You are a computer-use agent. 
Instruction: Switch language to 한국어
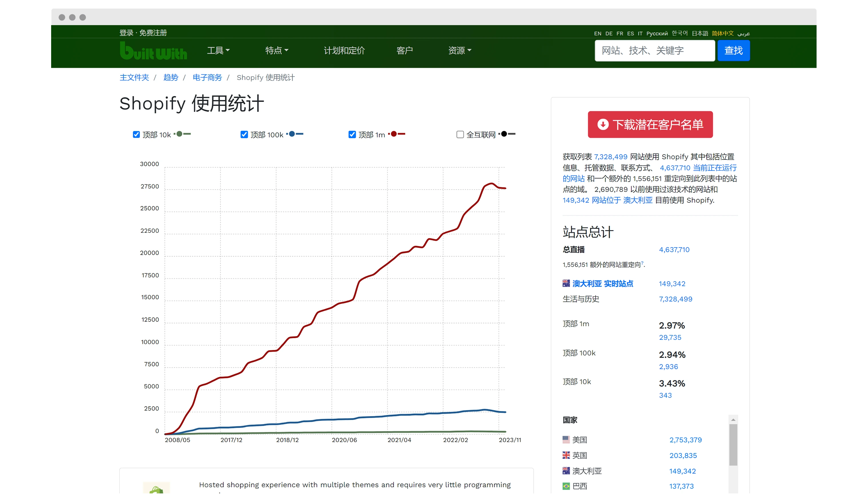click(680, 33)
